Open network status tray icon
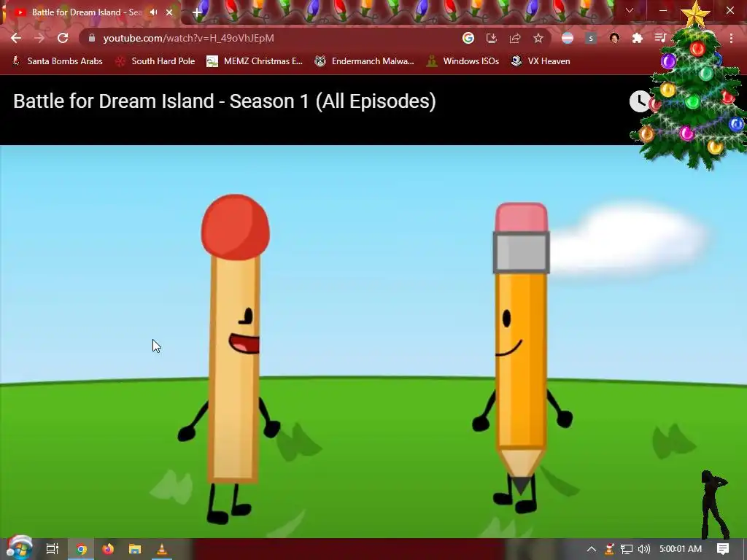This screenshot has height=560, width=747. [627, 549]
